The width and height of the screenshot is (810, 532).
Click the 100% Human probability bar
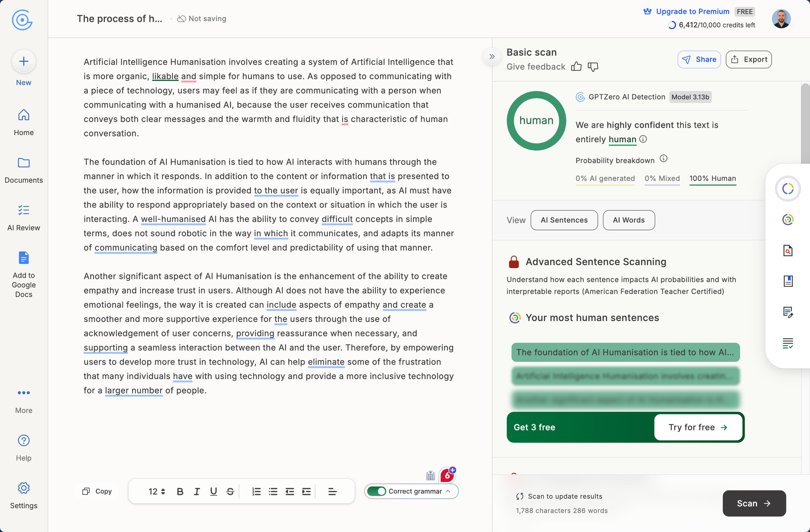(x=713, y=179)
